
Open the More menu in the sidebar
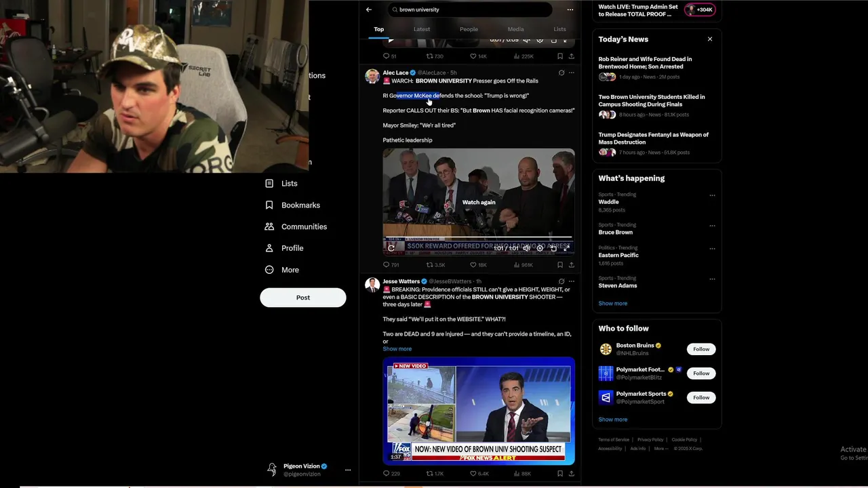point(282,270)
